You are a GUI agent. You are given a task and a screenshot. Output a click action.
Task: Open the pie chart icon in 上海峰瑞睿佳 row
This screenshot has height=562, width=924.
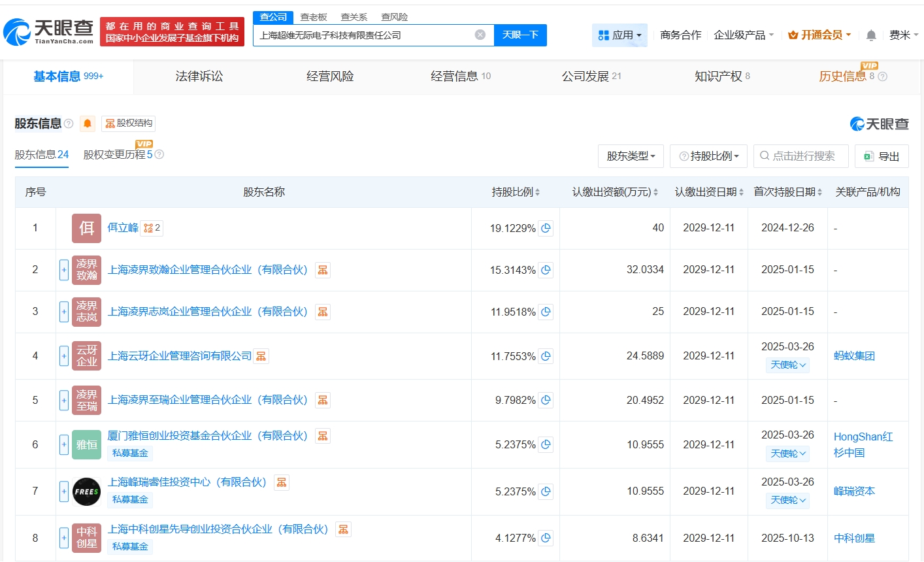coord(546,491)
